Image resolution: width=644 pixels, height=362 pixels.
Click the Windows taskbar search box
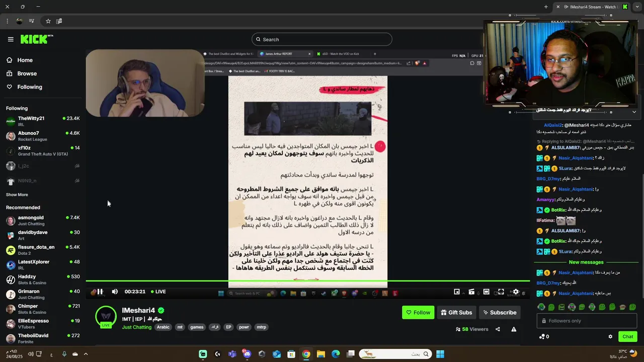tap(395, 354)
